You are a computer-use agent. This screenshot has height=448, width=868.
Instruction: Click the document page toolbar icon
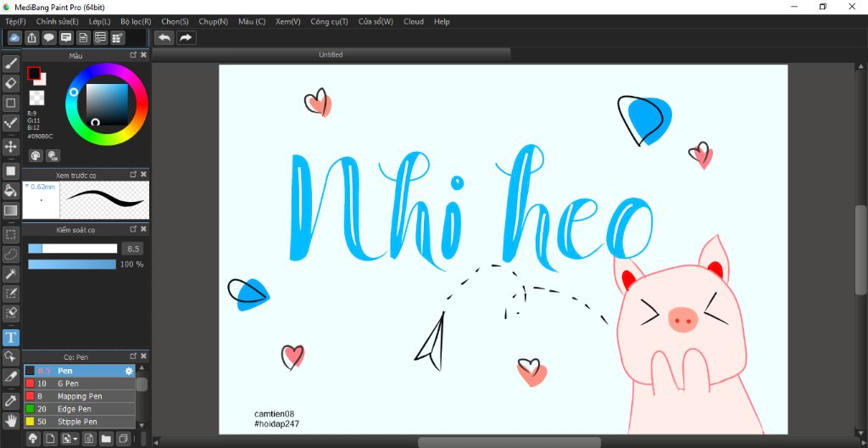point(83,37)
